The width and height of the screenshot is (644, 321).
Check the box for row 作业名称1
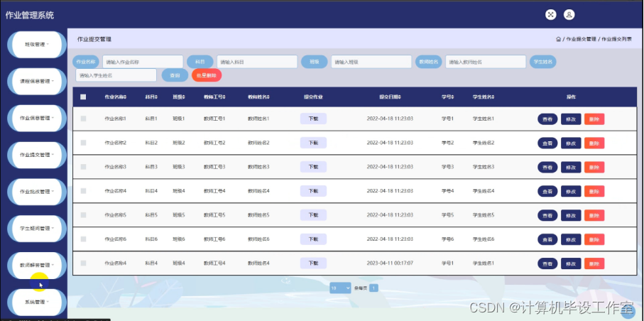(x=83, y=119)
